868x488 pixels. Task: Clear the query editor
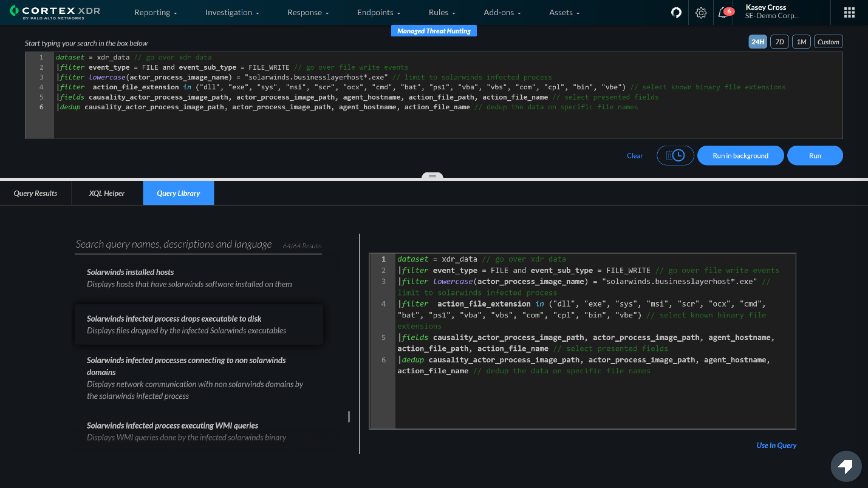coord(635,156)
